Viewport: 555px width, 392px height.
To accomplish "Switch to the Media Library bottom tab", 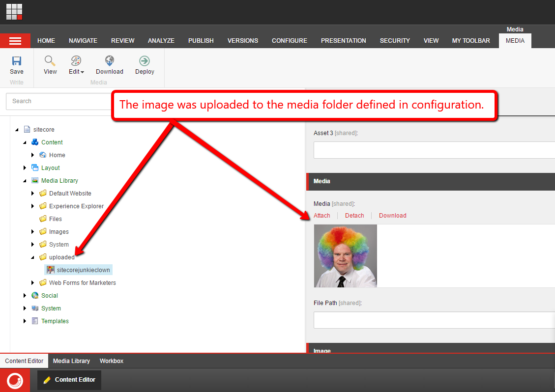I will 71,361.
